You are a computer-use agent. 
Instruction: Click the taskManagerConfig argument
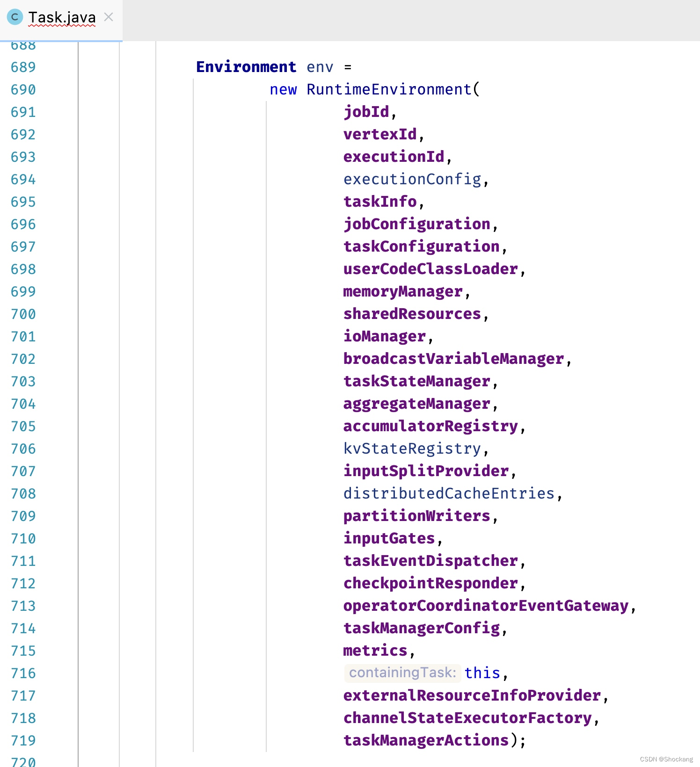422,629
